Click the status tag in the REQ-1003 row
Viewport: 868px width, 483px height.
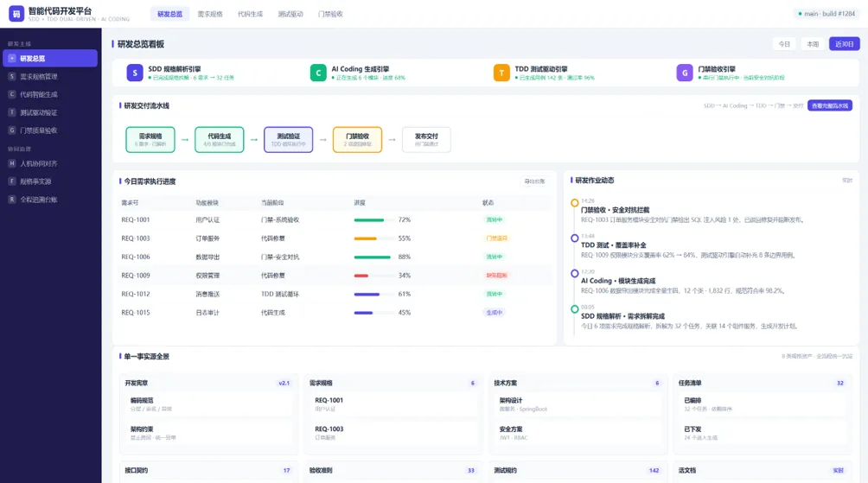tap(496, 238)
